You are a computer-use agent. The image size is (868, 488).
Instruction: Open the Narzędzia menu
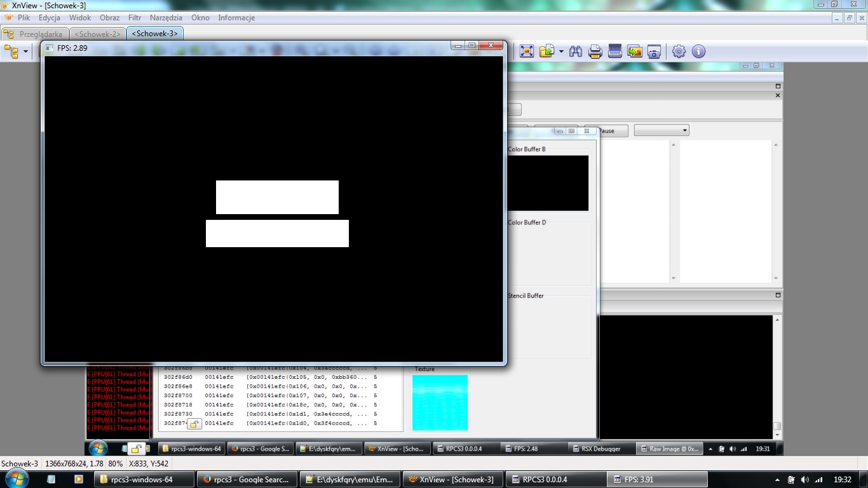point(166,18)
